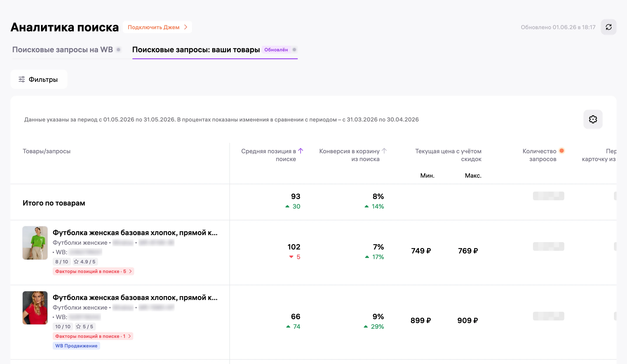Switch to Поисковые запросы на WB tab

point(63,49)
